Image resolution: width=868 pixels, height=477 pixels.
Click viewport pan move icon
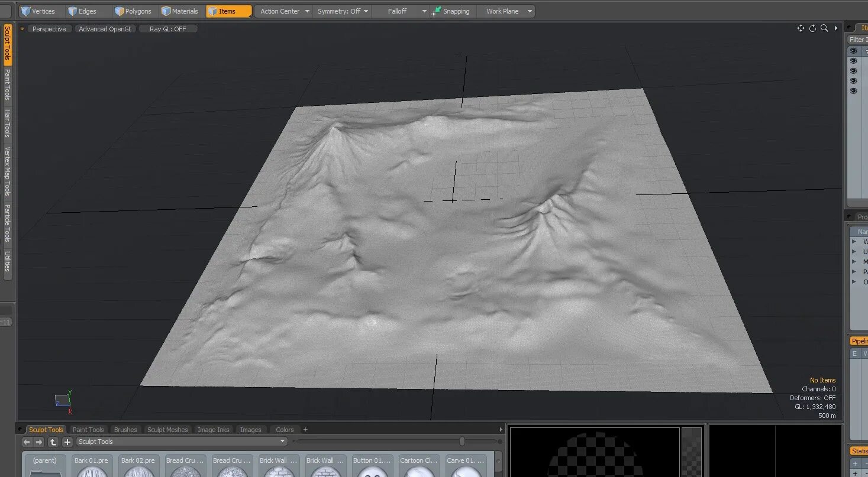coord(801,28)
